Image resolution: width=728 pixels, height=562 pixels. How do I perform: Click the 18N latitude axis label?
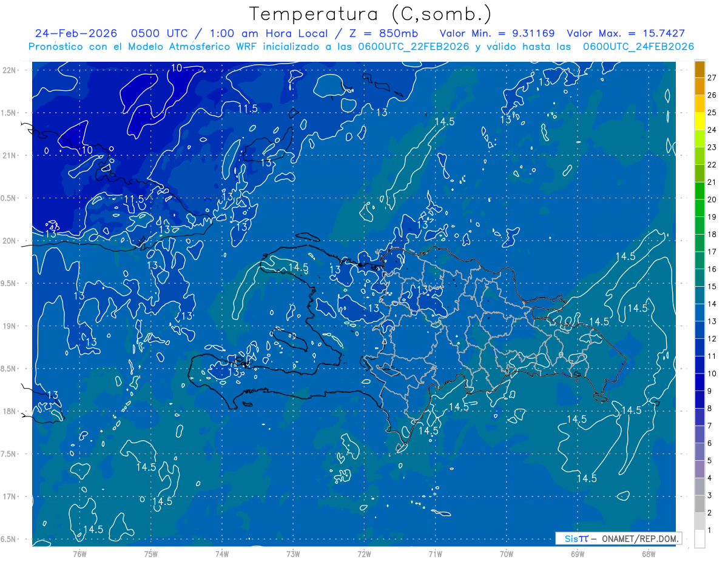pyautogui.click(x=9, y=411)
